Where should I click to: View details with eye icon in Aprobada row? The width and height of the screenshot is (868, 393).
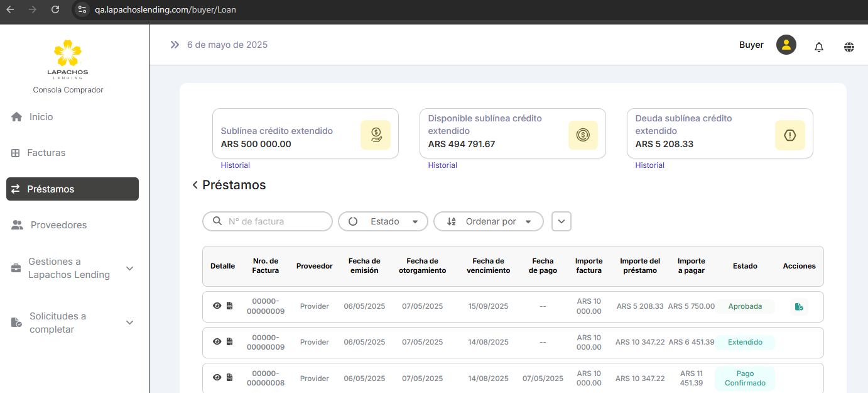click(217, 306)
